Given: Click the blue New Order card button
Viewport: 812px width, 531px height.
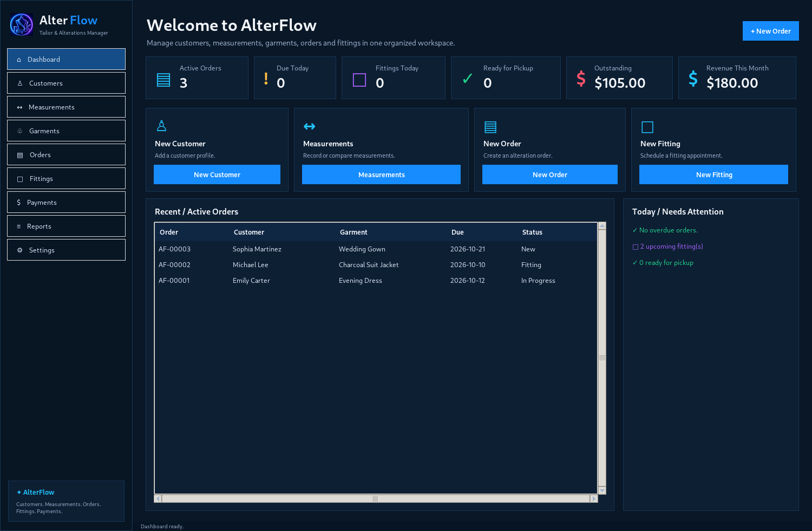Looking at the screenshot, I should pyautogui.click(x=550, y=174).
